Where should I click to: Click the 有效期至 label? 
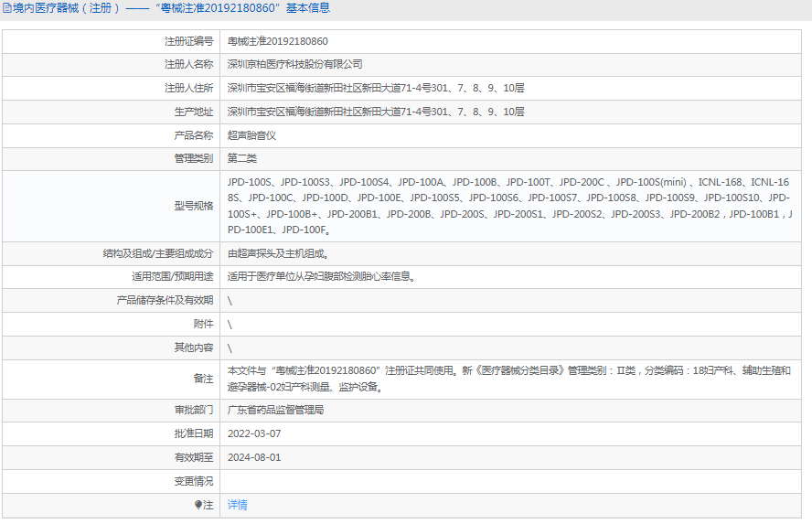pyautogui.click(x=193, y=458)
